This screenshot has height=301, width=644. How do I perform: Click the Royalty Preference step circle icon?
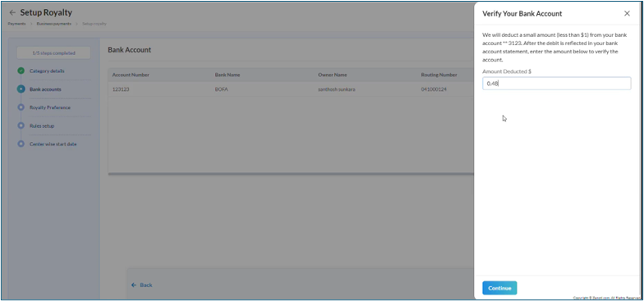21,107
